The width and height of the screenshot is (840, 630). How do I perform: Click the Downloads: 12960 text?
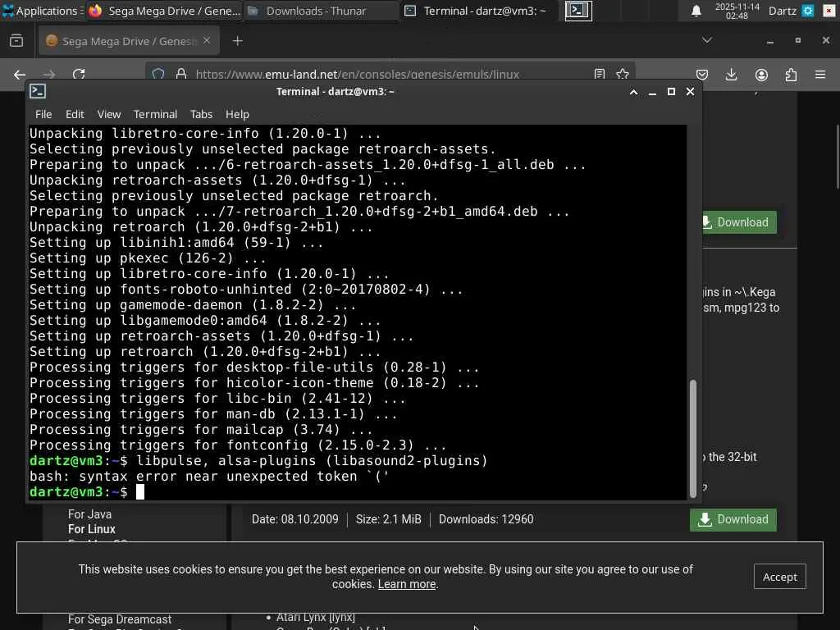pyautogui.click(x=486, y=519)
